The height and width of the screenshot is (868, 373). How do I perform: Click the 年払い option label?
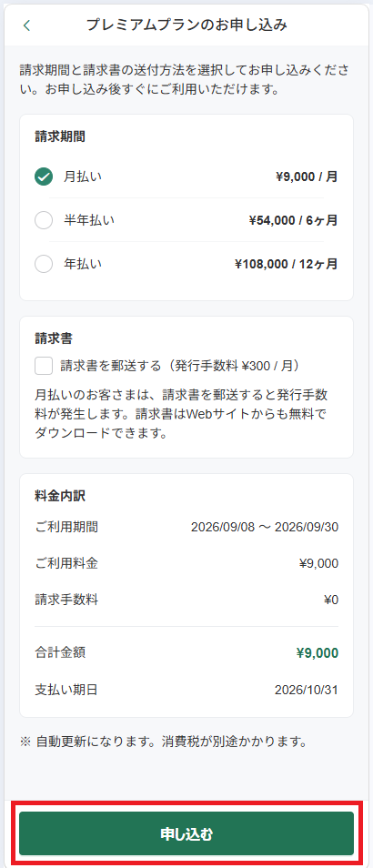click(x=83, y=264)
